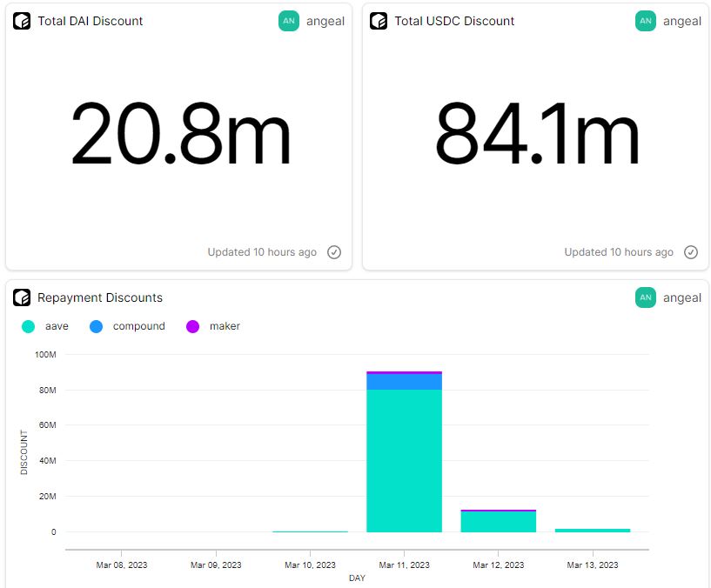This screenshot has width=711, height=588.
Task: Open the Total USDC Discount title link
Action: [454, 21]
